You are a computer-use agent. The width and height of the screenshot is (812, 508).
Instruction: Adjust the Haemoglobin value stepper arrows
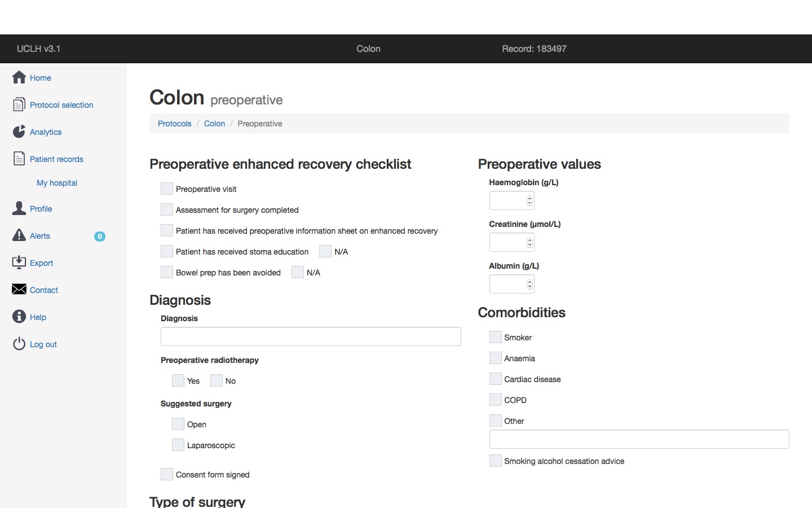point(529,200)
